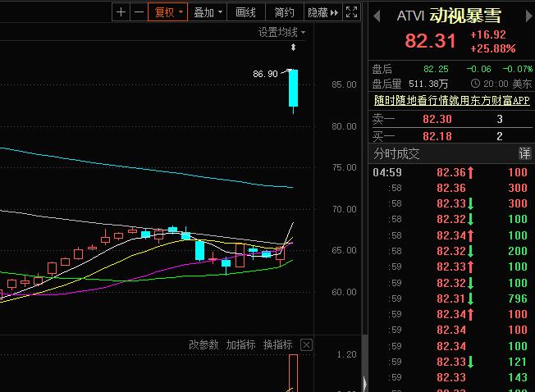Select the 画线 drawing tool
The image size is (535, 392).
245,12
